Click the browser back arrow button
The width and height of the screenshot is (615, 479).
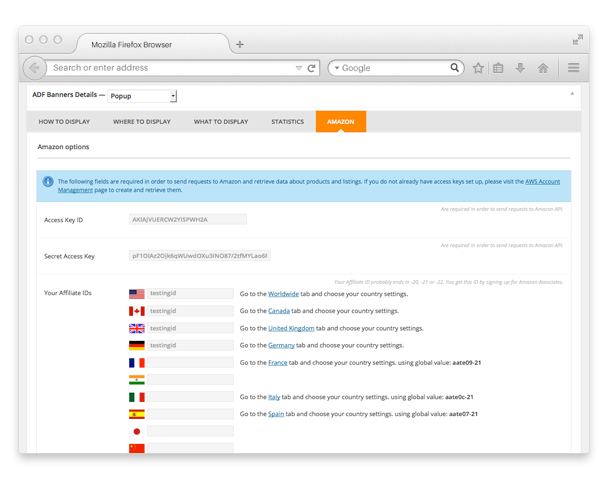pos(35,68)
